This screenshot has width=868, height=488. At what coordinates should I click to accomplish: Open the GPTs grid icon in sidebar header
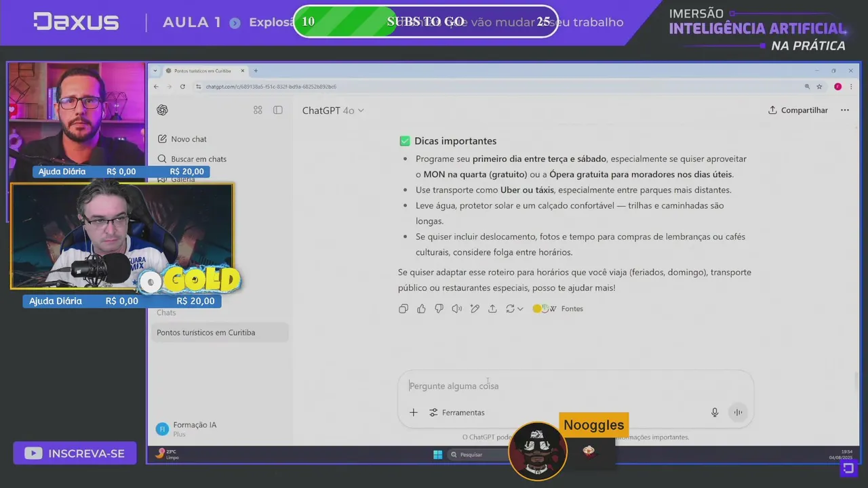coord(258,110)
